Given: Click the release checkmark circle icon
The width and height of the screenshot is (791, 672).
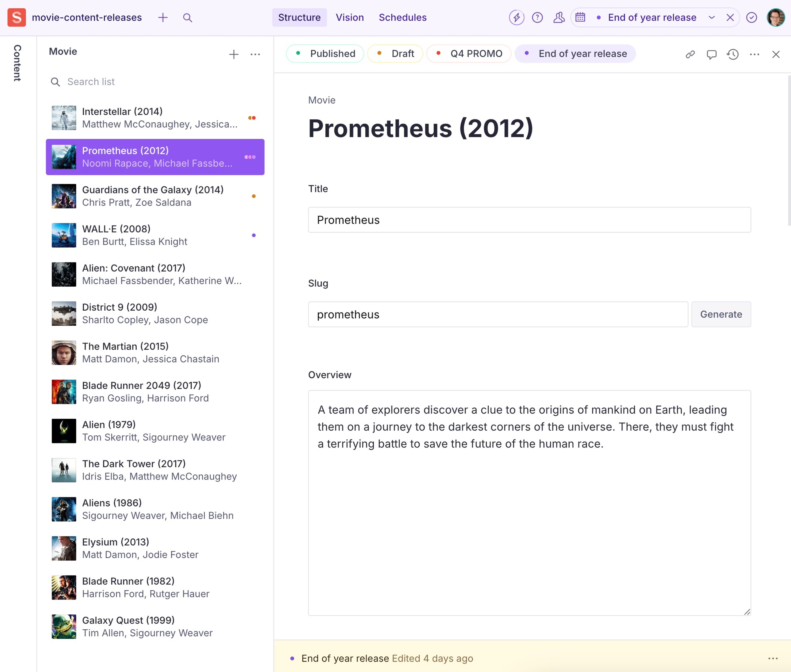Looking at the screenshot, I should pyautogui.click(x=751, y=18).
